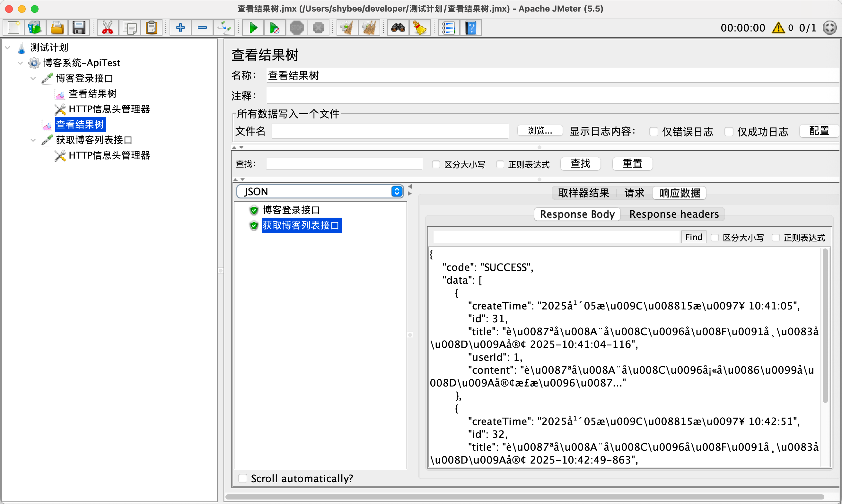Open the Templates icon in toolbar
Image resolution: width=842 pixels, height=504 pixels.
(35, 28)
